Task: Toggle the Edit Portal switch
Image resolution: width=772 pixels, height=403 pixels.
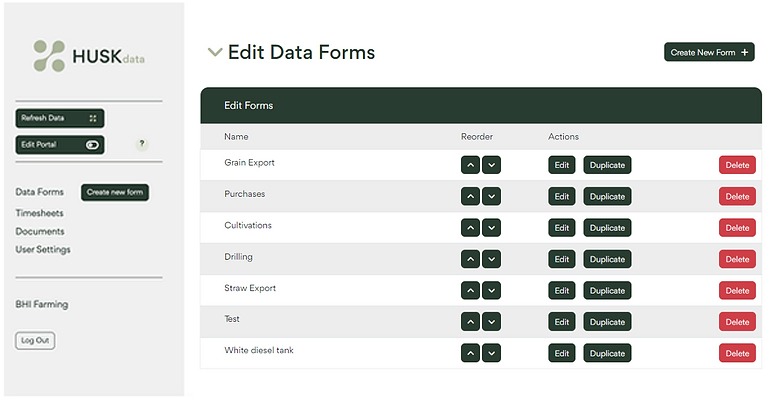Action: [x=92, y=145]
